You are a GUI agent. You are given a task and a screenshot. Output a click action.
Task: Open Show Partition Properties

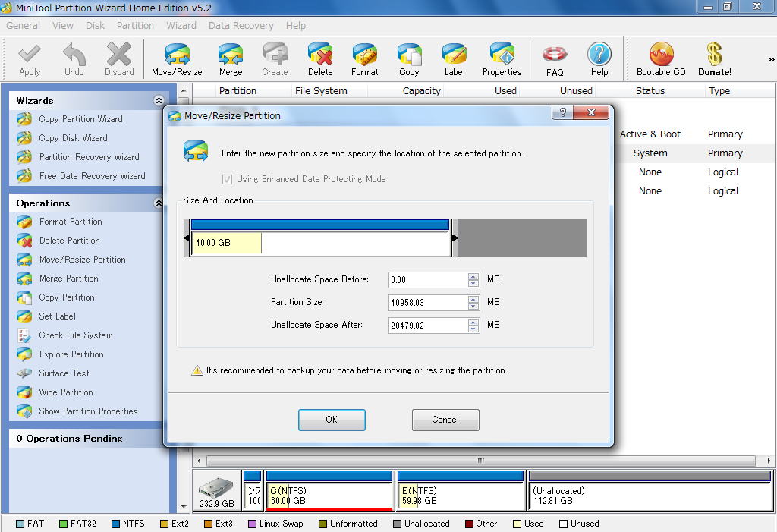[x=88, y=411]
